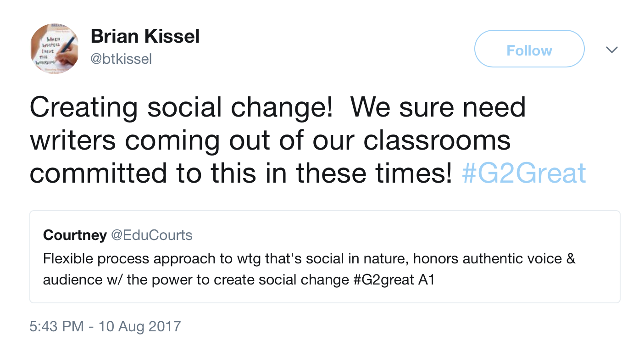Viewport: 644px width, 346px height.
Task: Click the '#G2great A1' text in quoted tweet
Action: (394, 279)
